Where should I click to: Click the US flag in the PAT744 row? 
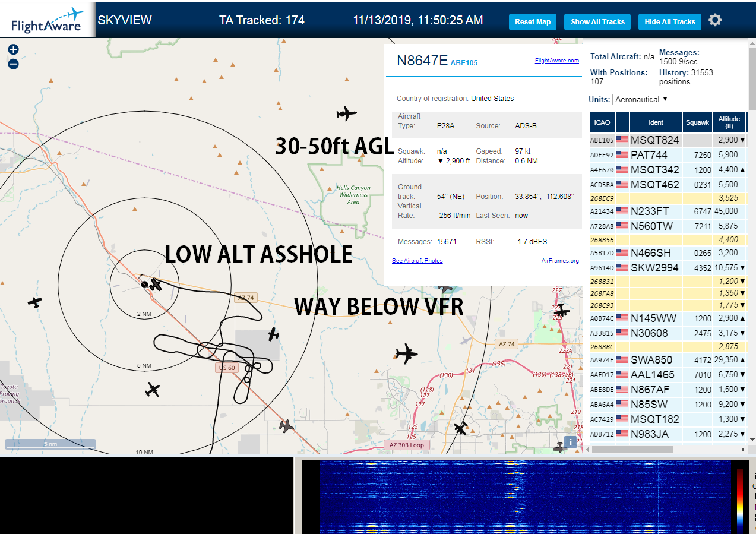coord(622,155)
